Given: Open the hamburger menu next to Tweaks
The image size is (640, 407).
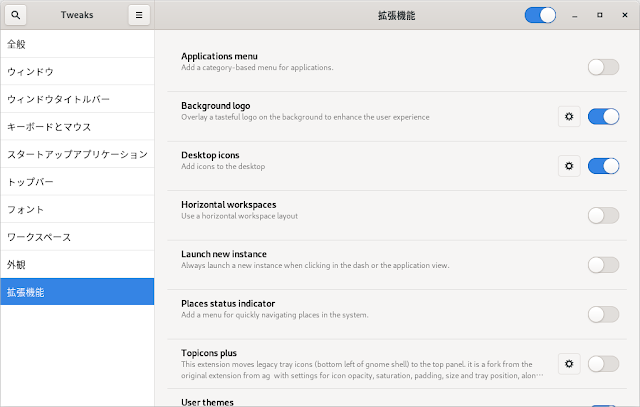Looking at the screenshot, I should [x=139, y=15].
